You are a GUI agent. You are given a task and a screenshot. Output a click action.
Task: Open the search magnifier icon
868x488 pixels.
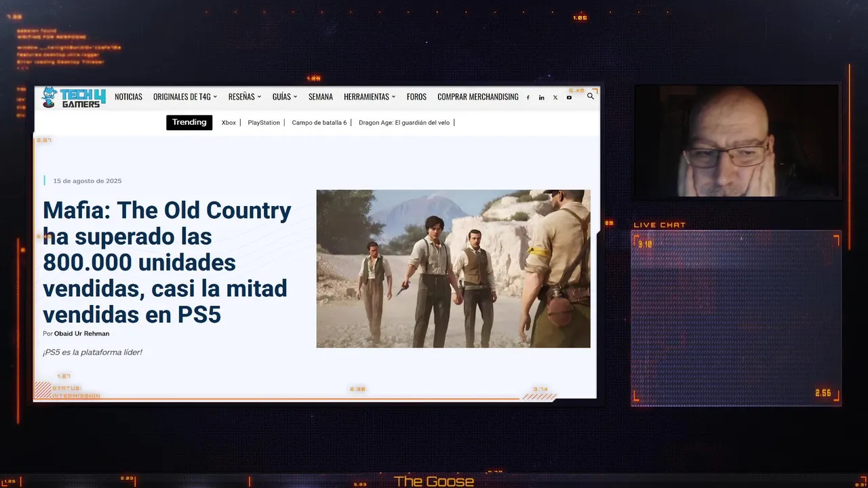(x=590, y=96)
